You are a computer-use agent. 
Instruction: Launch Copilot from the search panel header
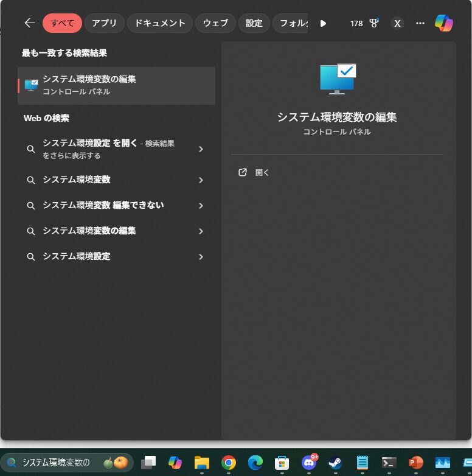[x=444, y=23]
